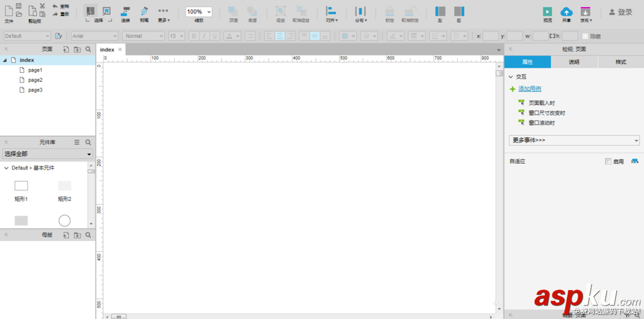Switch to the 样式 tab
The image size is (644, 319).
click(621, 62)
